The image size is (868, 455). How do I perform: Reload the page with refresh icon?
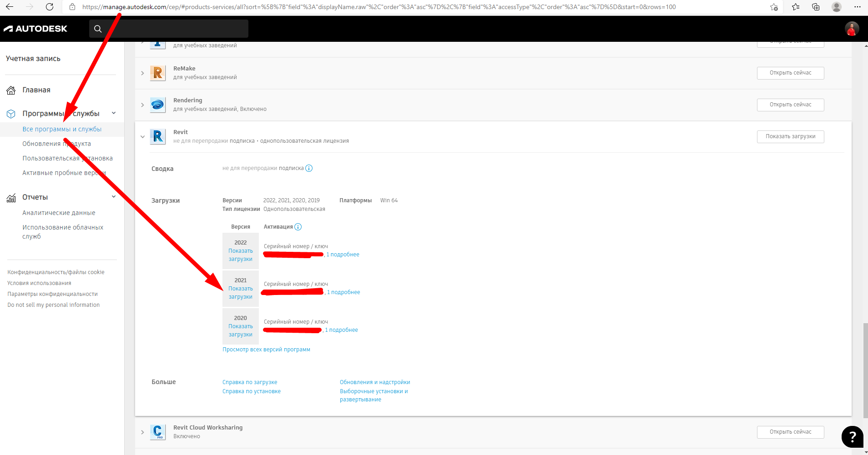50,7
